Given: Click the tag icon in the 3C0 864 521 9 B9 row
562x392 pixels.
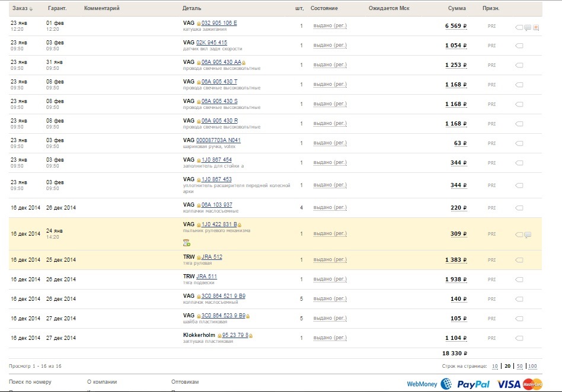Looking at the screenshot, I should (x=519, y=299).
